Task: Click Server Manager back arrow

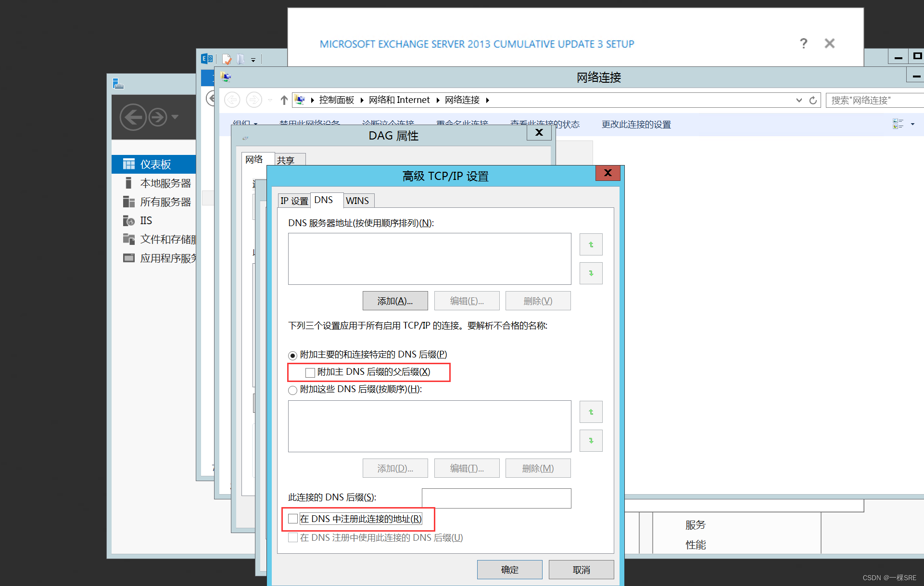Action: pyautogui.click(x=133, y=117)
